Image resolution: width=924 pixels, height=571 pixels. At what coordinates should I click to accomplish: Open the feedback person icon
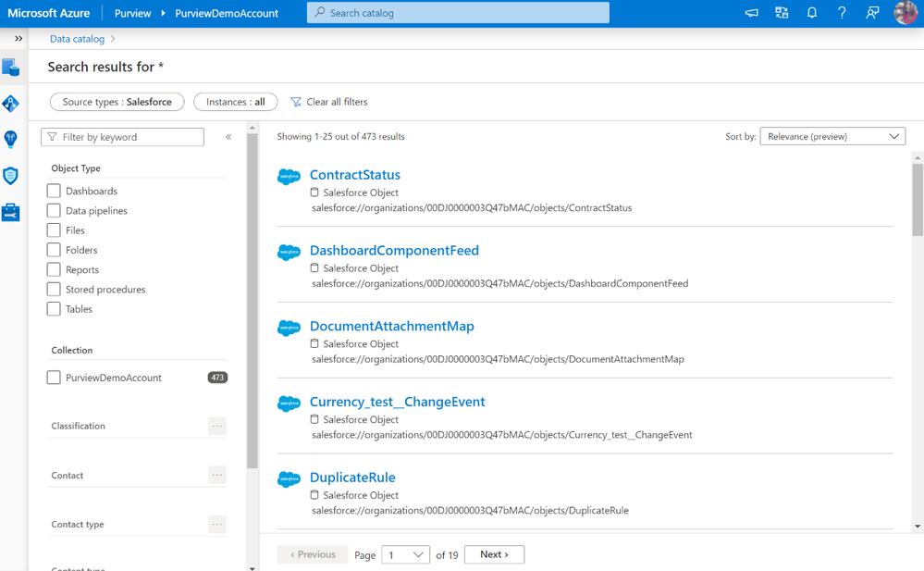pyautogui.click(x=872, y=12)
